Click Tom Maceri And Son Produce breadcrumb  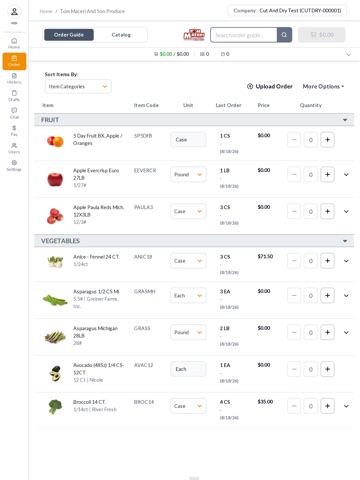coord(92,11)
